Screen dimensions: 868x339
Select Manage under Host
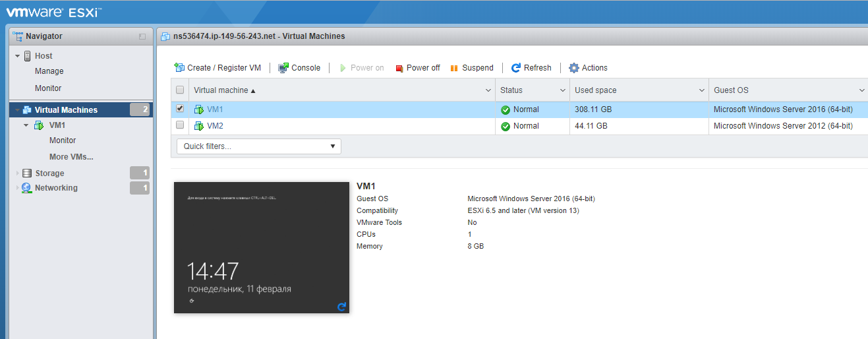49,71
